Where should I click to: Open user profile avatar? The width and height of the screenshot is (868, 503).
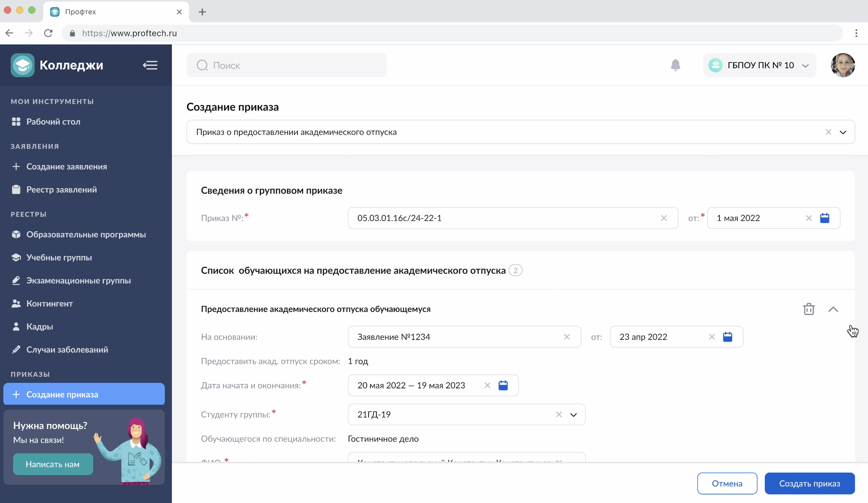(842, 65)
